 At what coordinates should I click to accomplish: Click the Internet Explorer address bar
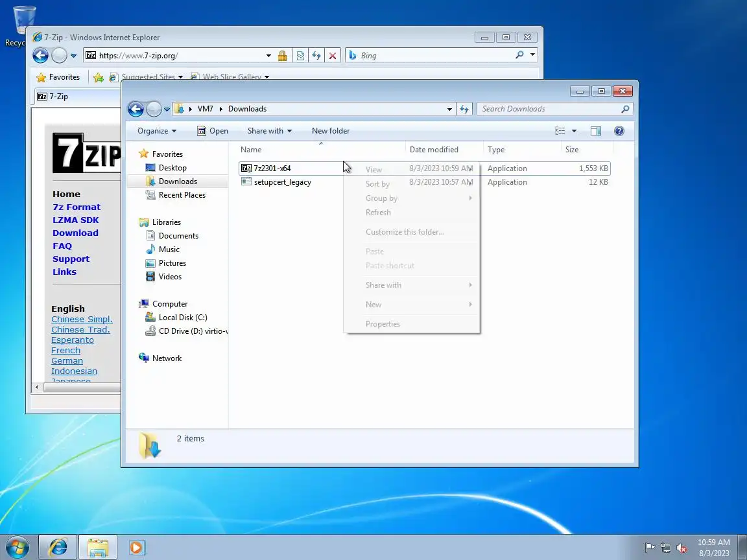click(174, 56)
